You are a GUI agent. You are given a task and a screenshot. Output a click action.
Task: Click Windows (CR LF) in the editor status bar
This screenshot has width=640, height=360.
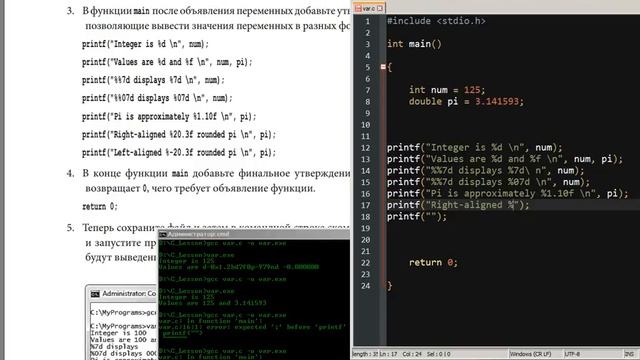tap(530, 354)
